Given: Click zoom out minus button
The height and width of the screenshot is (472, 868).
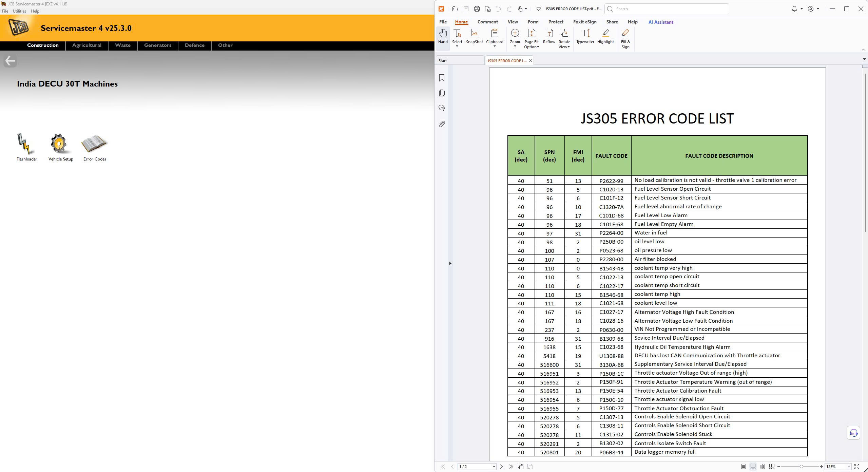Looking at the screenshot, I should (779, 467).
